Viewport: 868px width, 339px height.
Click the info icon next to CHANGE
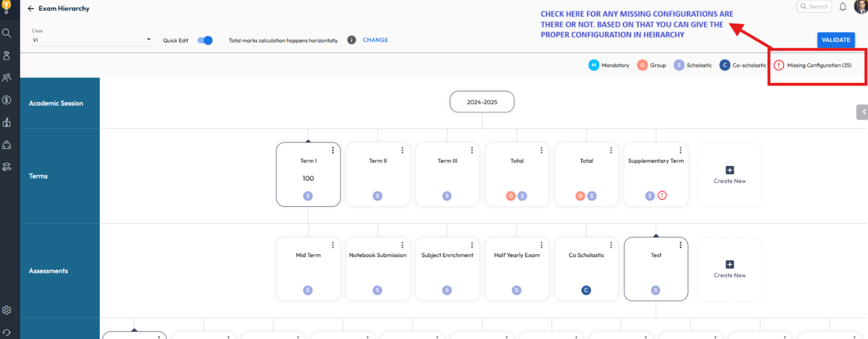coord(352,40)
